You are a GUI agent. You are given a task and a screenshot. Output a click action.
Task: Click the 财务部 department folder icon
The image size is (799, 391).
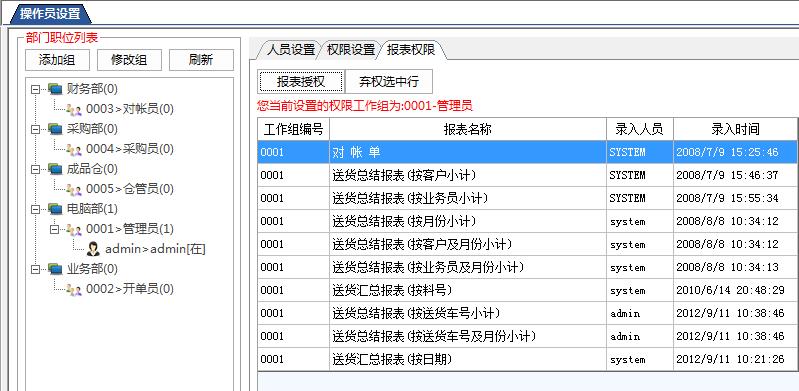coord(55,89)
